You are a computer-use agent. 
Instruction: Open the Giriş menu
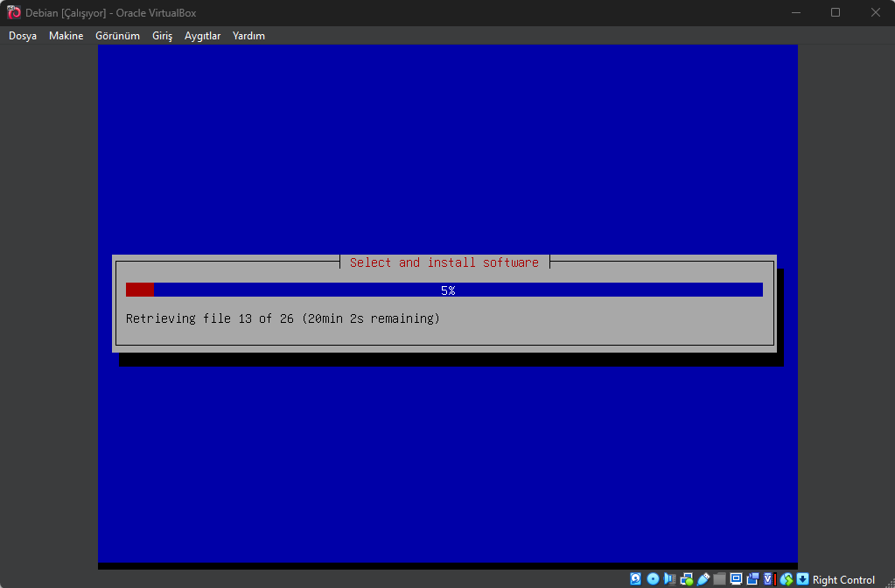pos(161,36)
